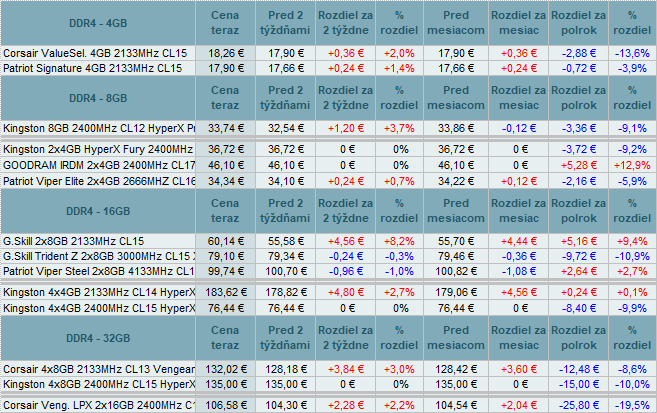Click Corsair 4x8GB 2133MHz CL13 Vengeance name

click(99, 369)
